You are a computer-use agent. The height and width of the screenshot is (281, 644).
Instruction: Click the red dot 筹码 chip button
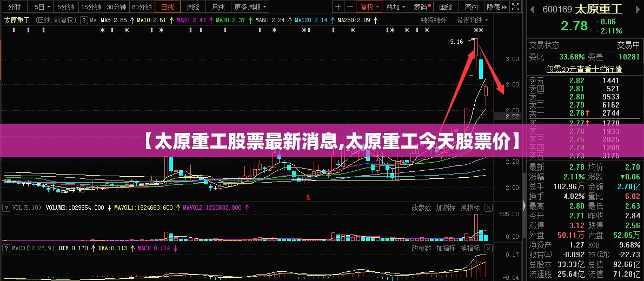point(422,7)
